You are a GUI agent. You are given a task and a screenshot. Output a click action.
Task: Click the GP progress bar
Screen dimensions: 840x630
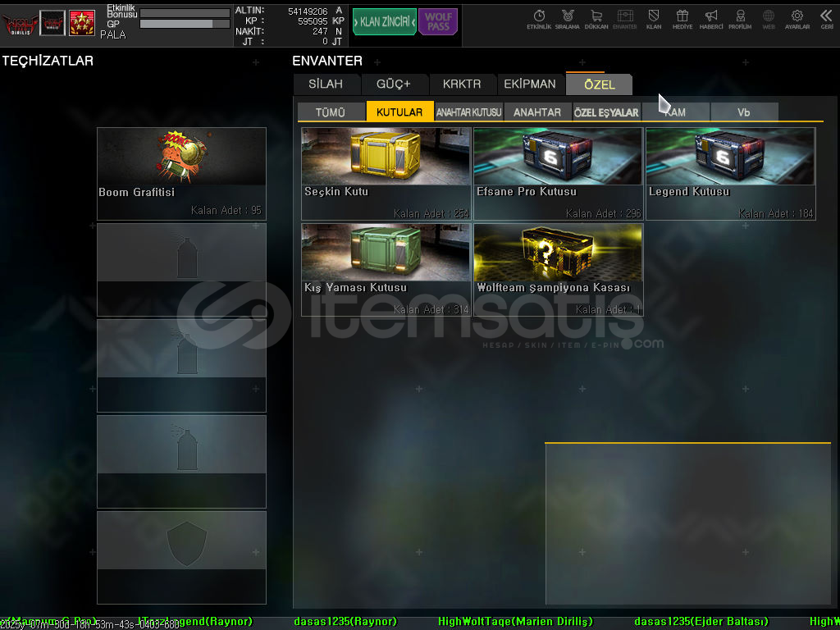(x=185, y=24)
